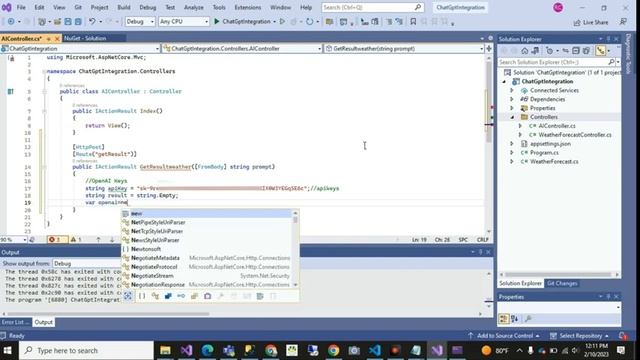This screenshot has width=640, height=360.
Task: Click the Pending Changes Filter clock icon
Action: [549, 51]
